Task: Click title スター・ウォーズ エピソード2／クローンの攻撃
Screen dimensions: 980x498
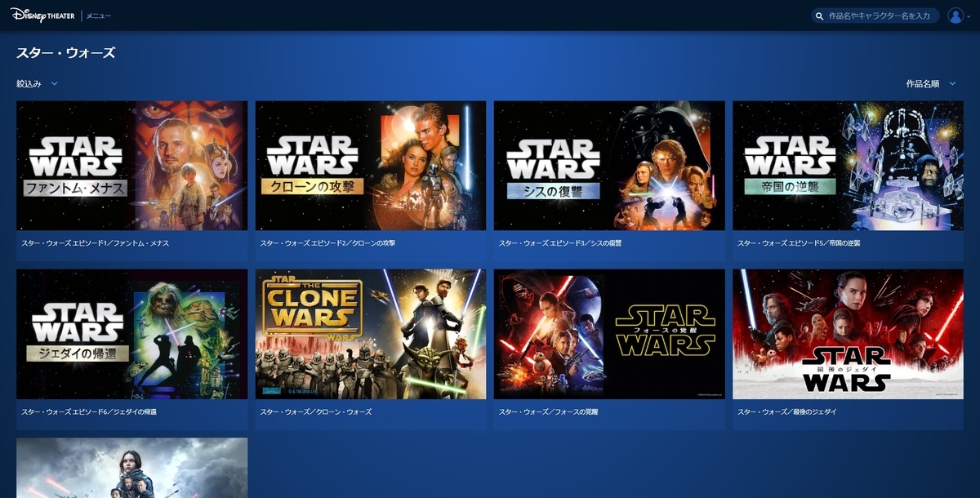Action: [329, 243]
